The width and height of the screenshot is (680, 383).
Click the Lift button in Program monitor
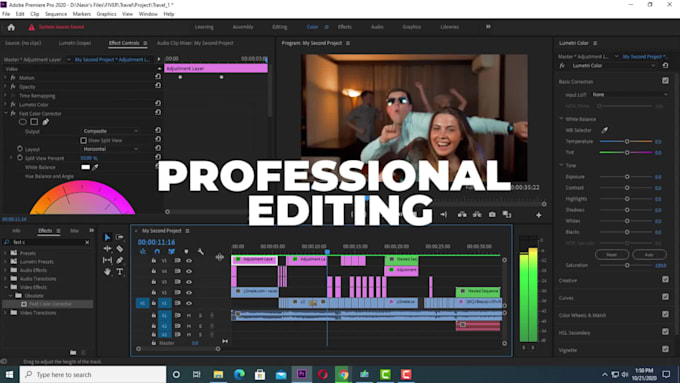(462, 215)
